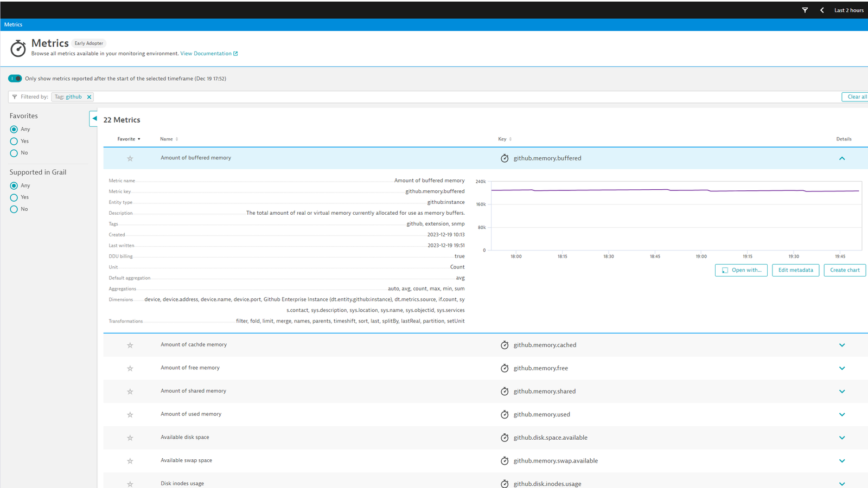Favorite Amount of free memory metric
Image resolution: width=868 pixels, height=488 pixels.
130,369
